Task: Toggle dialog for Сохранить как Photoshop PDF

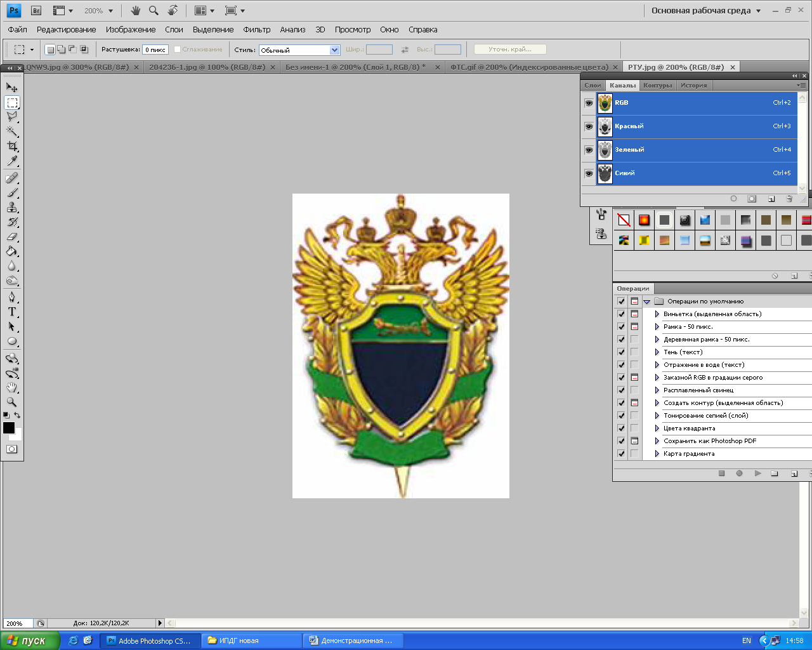Action: [634, 441]
